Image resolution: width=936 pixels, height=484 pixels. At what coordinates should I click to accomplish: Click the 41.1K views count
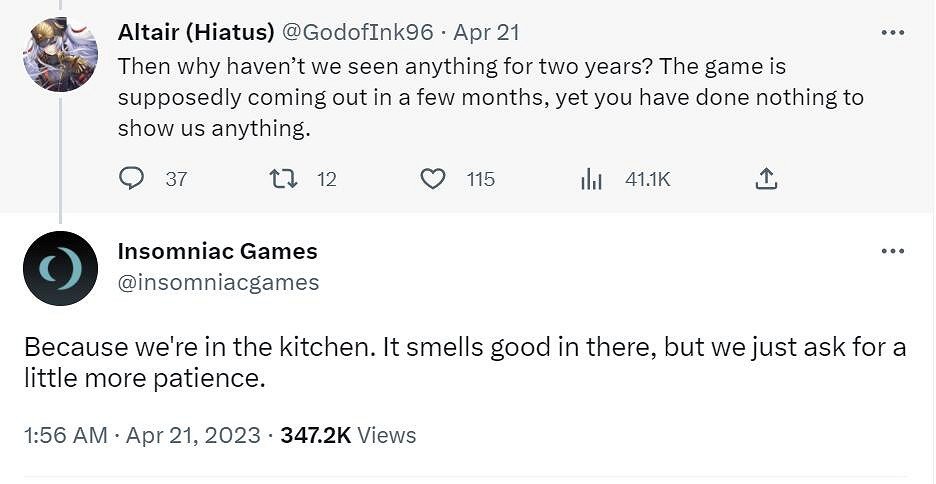coord(647,179)
